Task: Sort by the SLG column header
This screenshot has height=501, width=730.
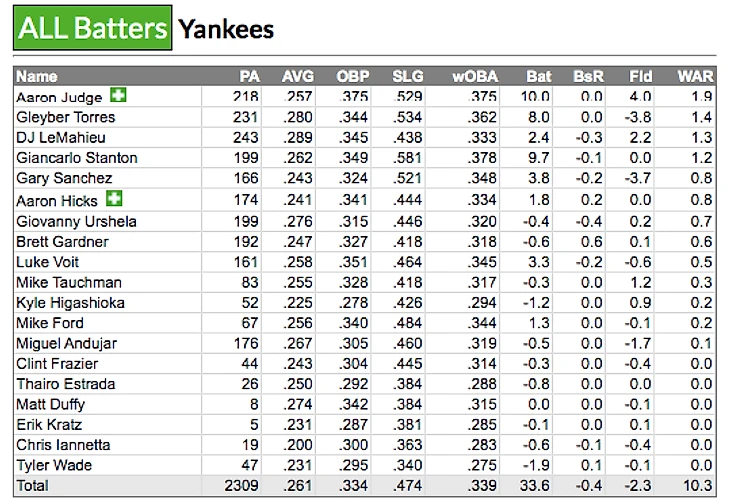Action: click(x=407, y=76)
